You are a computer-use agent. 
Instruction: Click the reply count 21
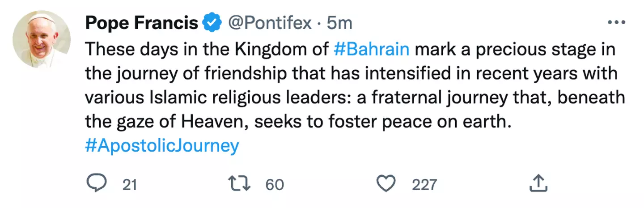(129, 184)
